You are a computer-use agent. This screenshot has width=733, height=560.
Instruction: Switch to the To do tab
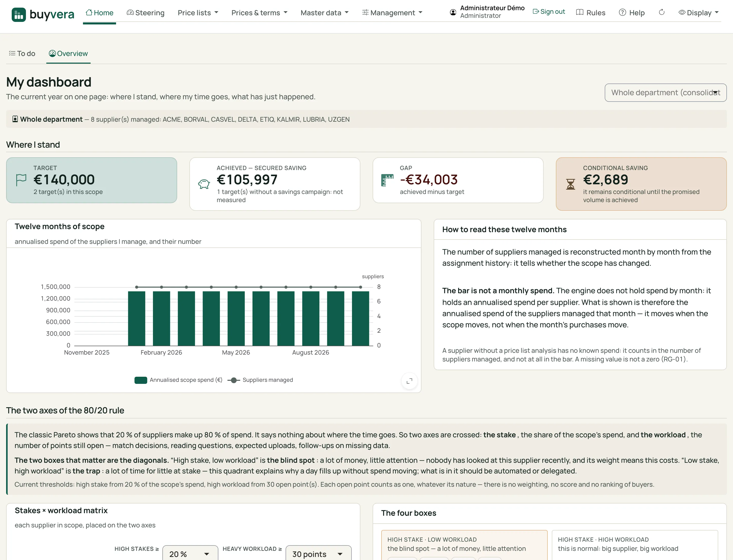tap(22, 54)
